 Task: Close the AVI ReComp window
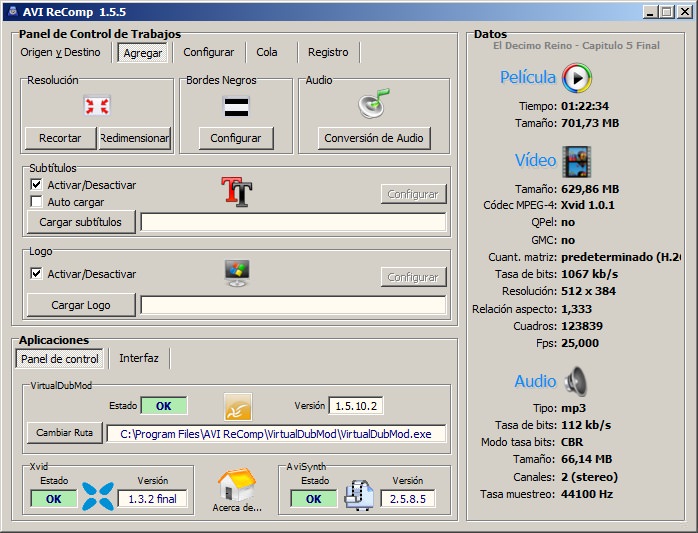[685, 12]
